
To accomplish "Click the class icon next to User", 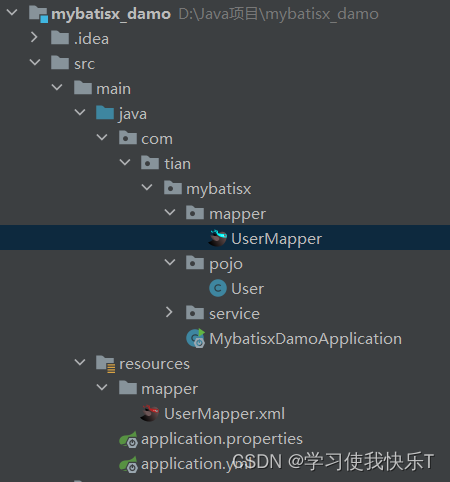I will click(218, 288).
